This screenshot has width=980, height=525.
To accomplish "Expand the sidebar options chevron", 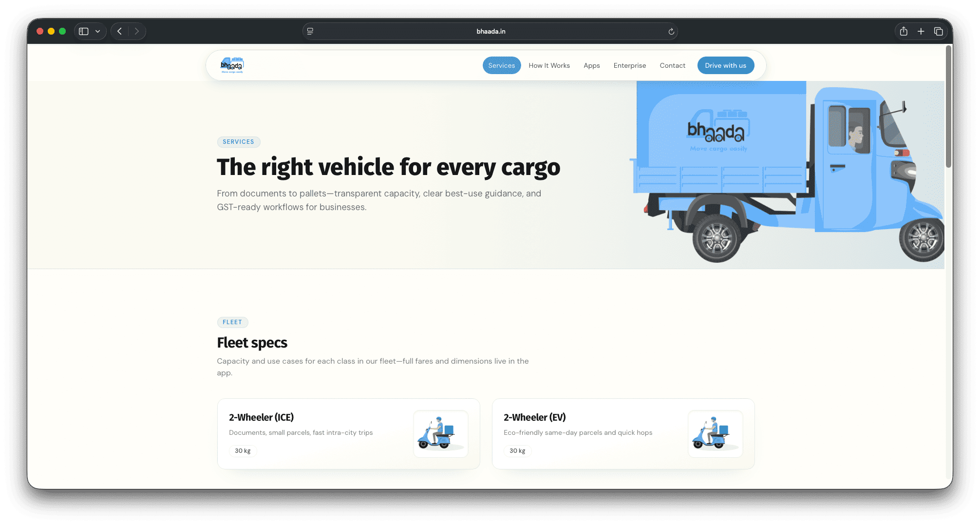I will [98, 31].
